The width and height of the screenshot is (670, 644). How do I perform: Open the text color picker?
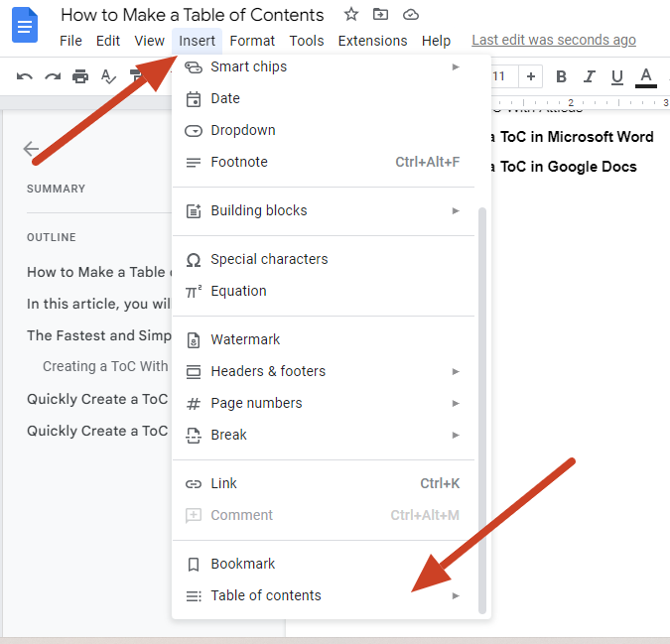(x=646, y=76)
